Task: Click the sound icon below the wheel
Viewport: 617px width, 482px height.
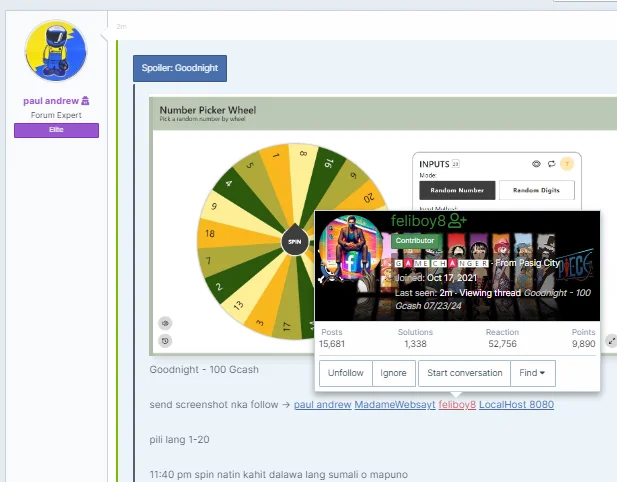Action: click(165, 323)
